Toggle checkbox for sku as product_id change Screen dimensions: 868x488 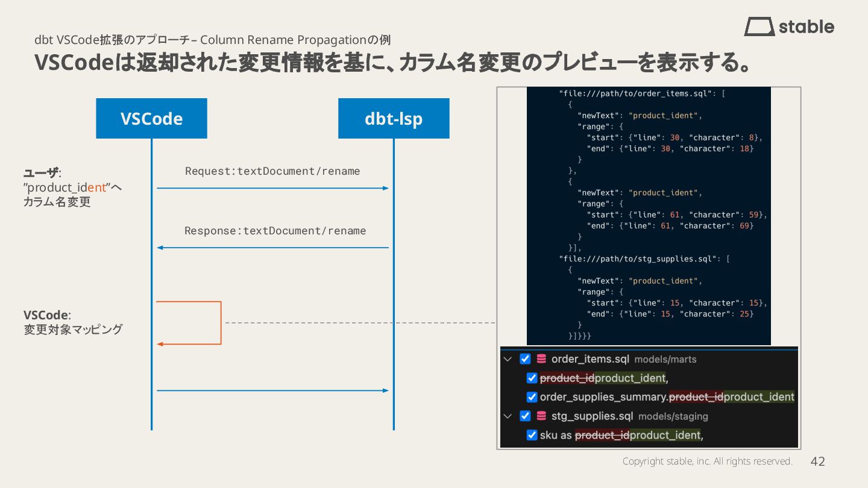[x=532, y=435]
